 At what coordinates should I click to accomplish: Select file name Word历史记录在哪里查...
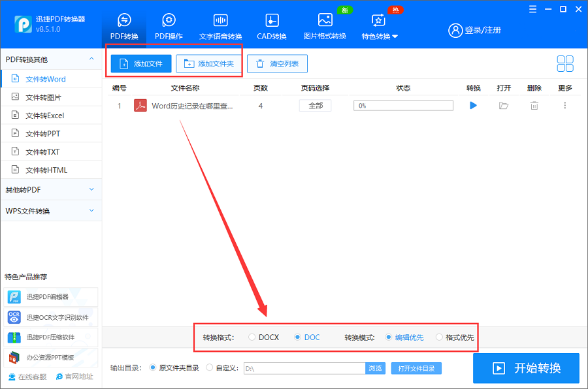pos(192,106)
